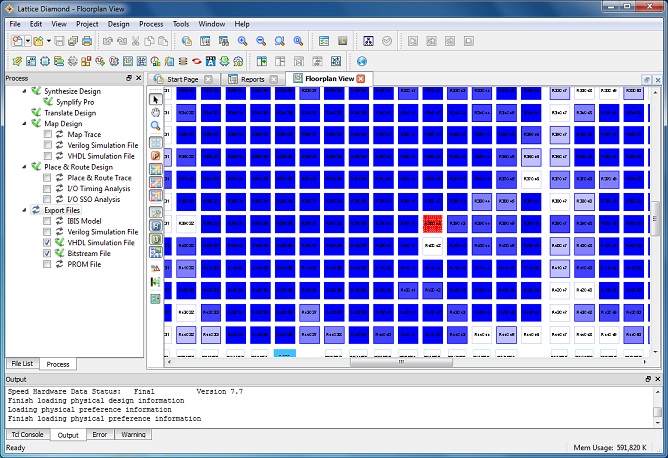The image size is (668, 458).
Task: Switch to the File List tab
Action: (x=21, y=364)
